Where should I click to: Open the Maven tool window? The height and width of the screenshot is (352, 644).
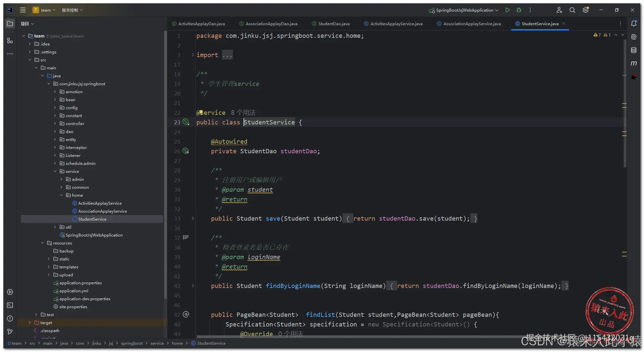coord(634,63)
